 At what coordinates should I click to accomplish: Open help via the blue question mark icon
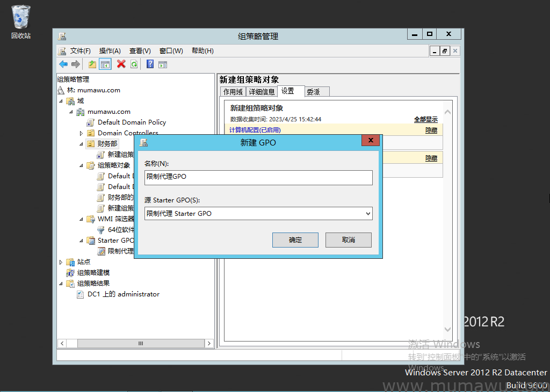click(150, 64)
